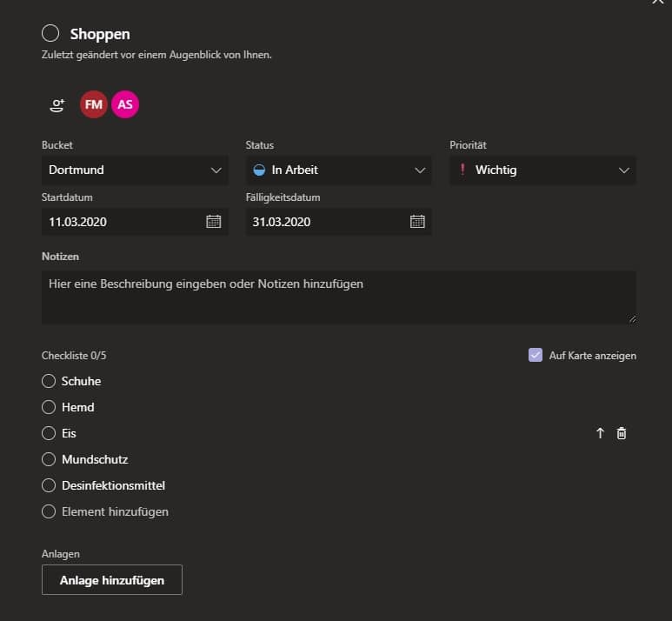Delete the Eis checklist item via trash icon

[x=622, y=433]
